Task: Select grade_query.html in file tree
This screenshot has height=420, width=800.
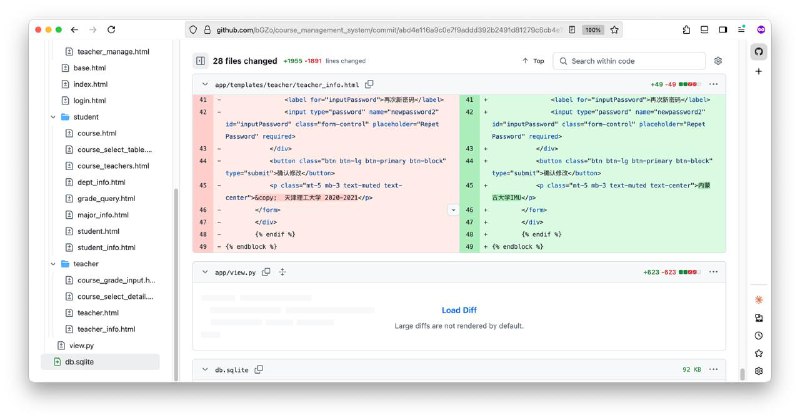Action: click(x=105, y=199)
